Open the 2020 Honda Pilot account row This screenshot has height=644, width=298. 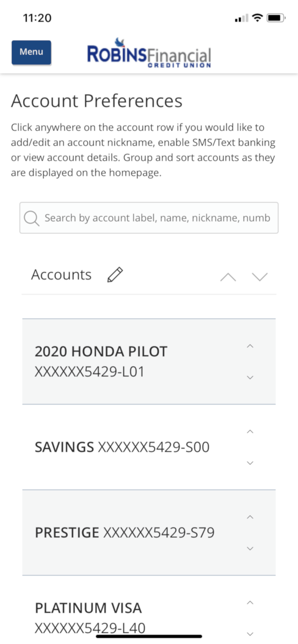point(129,361)
